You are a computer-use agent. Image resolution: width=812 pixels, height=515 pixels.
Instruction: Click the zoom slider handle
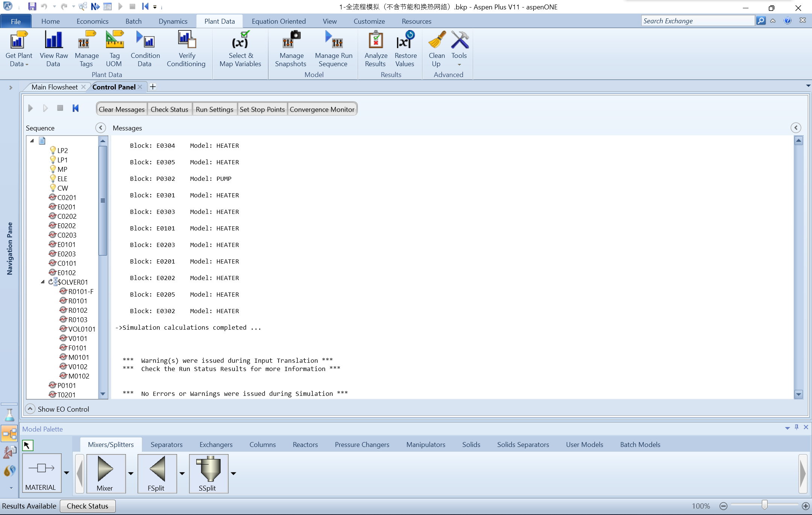click(764, 505)
